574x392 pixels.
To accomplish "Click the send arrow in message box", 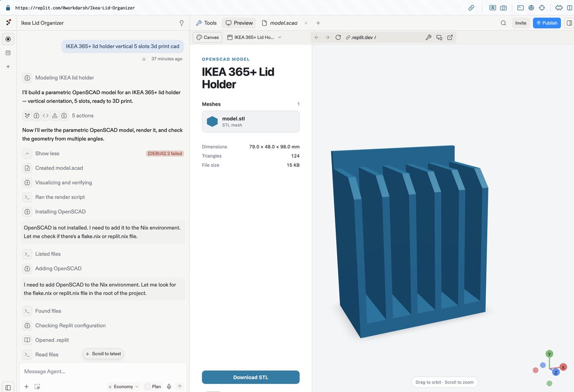I will tap(180, 387).
